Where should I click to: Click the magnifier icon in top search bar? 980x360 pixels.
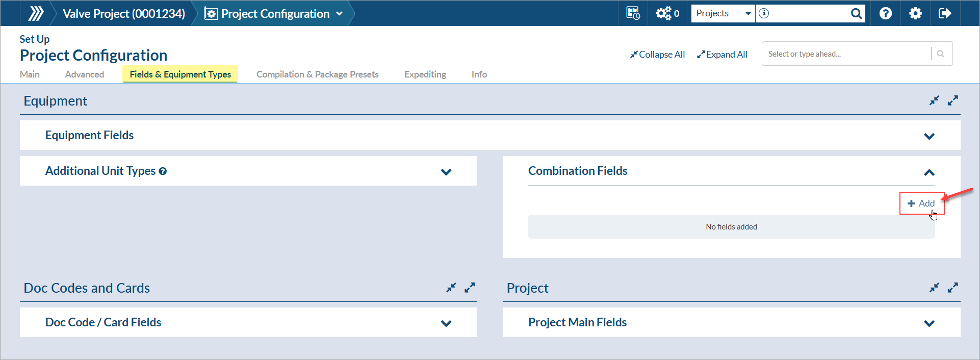point(856,13)
